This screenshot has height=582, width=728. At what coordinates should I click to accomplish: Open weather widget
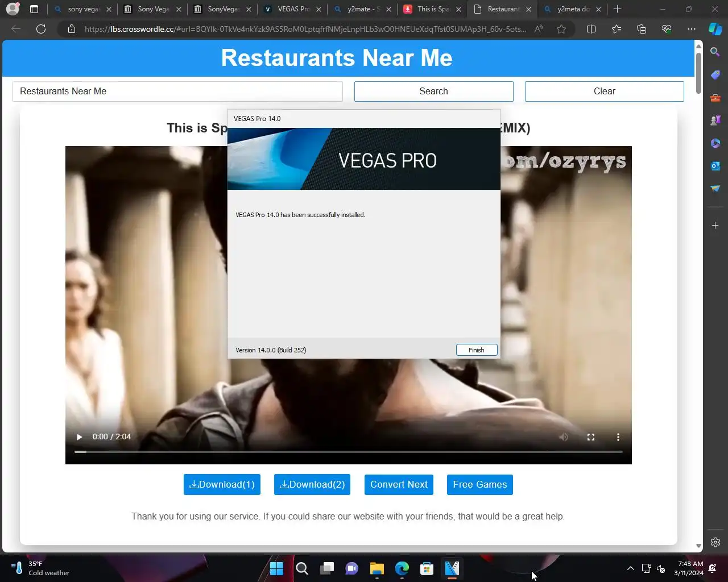click(x=40, y=568)
